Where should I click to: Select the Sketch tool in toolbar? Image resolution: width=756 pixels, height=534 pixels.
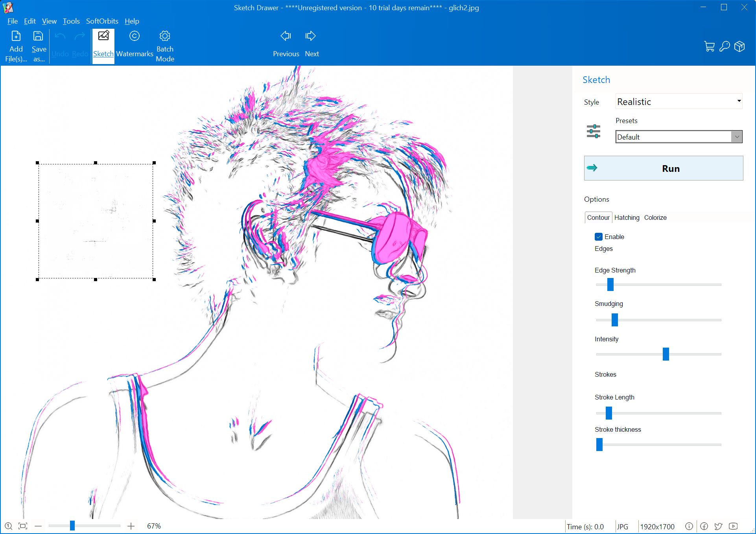[103, 46]
